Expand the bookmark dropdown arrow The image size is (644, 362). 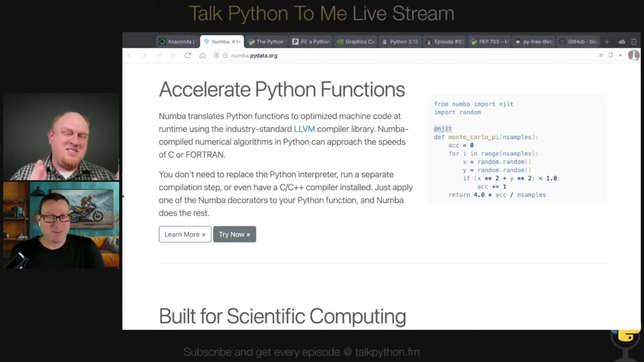click(620, 55)
